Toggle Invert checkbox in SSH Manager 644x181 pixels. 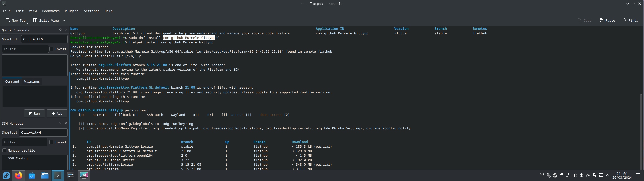click(x=52, y=142)
